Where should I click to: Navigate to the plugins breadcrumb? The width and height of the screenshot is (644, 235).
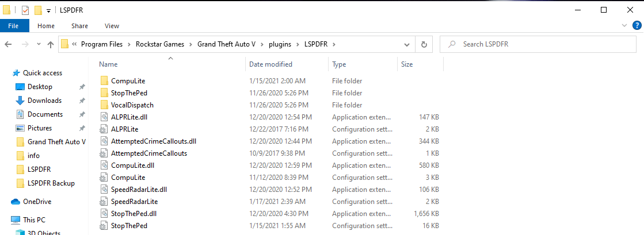click(x=282, y=44)
